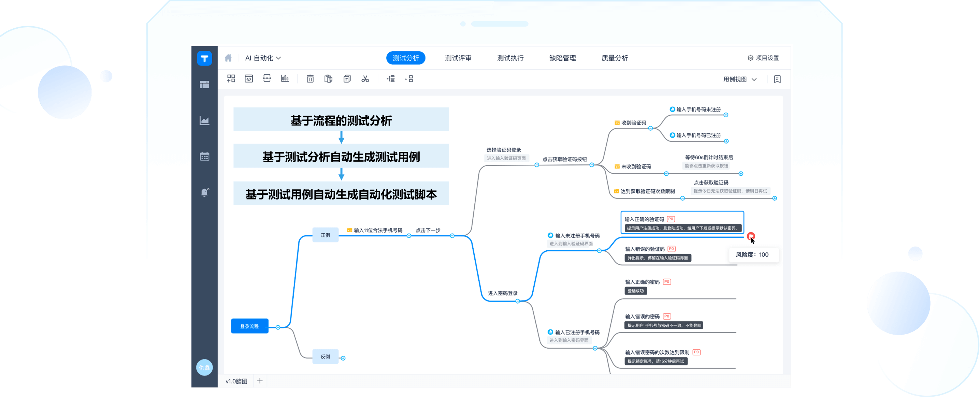Select the 登录流程 root node
Image resolution: width=980 pixels, height=397 pixels.
coord(249,326)
